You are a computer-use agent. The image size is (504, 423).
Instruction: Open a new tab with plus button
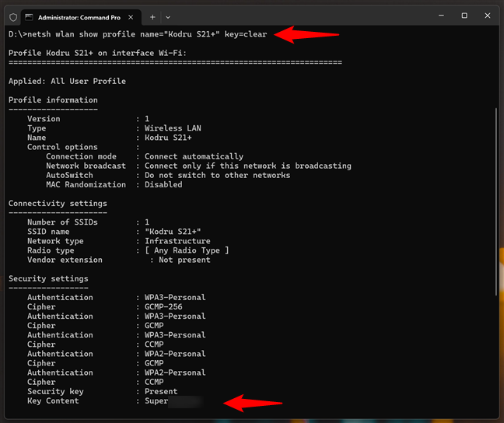pyautogui.click(x=152, y=16)
